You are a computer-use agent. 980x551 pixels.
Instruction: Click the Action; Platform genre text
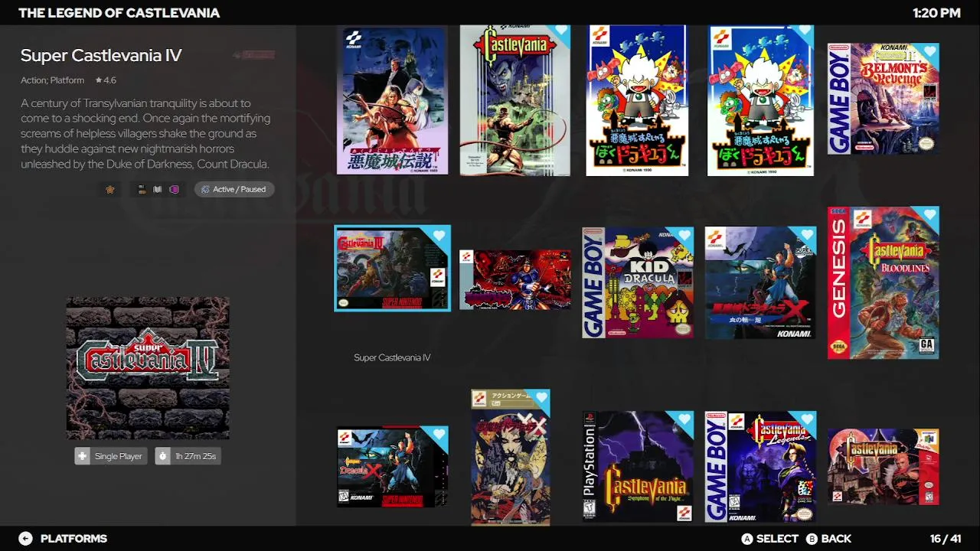click(52, 80)
